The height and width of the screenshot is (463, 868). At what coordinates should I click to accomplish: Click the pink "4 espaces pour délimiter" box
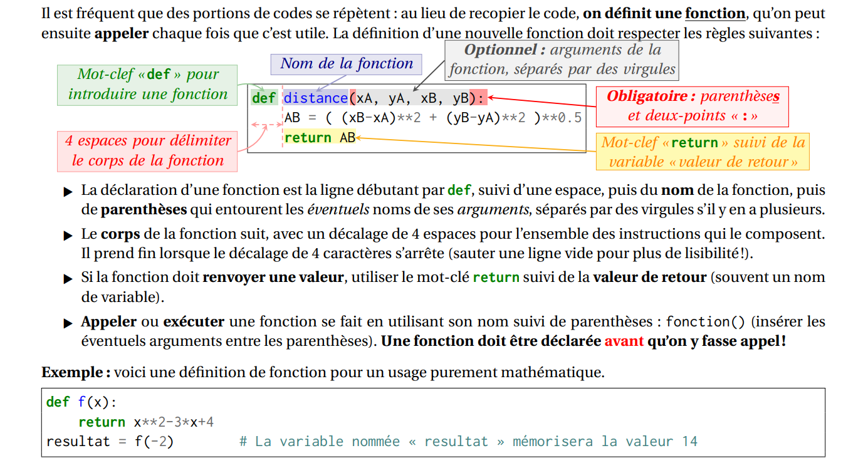(x=147, y=150)
